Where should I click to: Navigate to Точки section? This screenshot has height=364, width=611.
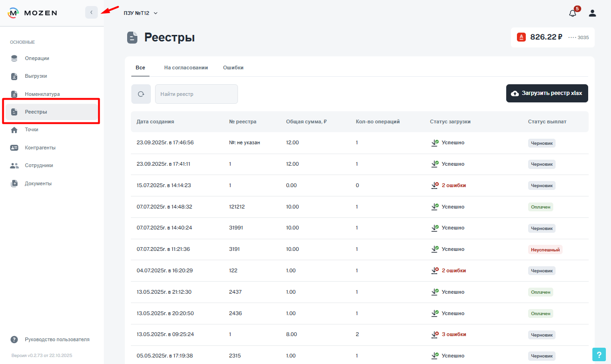click(31, 129)
